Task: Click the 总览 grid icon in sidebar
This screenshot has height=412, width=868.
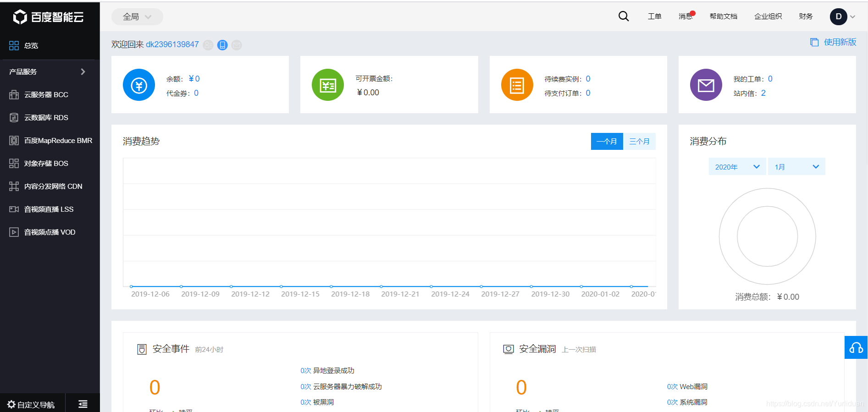Action: (x=14, y=45)
